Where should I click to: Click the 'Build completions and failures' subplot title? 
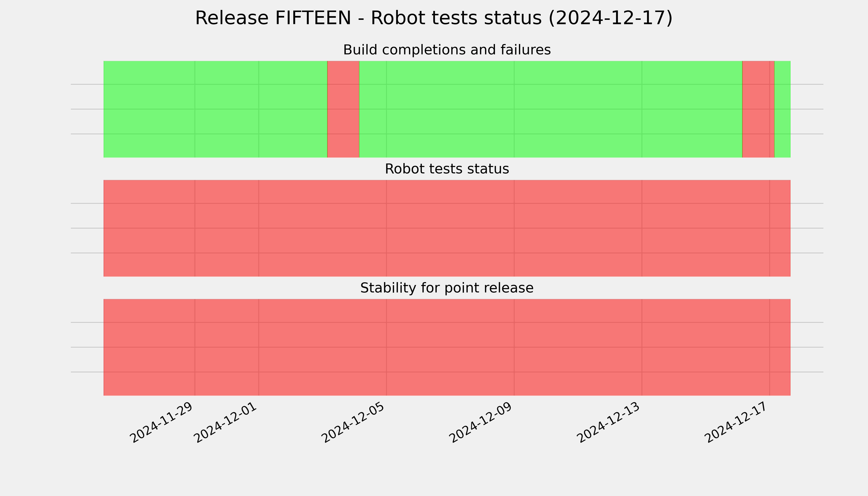[x=447, y=50]
